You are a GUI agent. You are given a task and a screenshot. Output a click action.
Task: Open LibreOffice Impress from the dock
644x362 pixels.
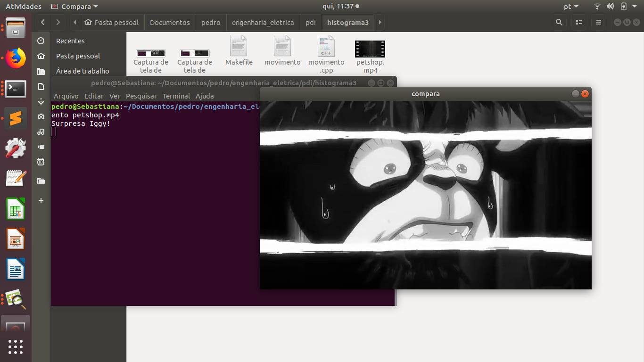point(16,239)
